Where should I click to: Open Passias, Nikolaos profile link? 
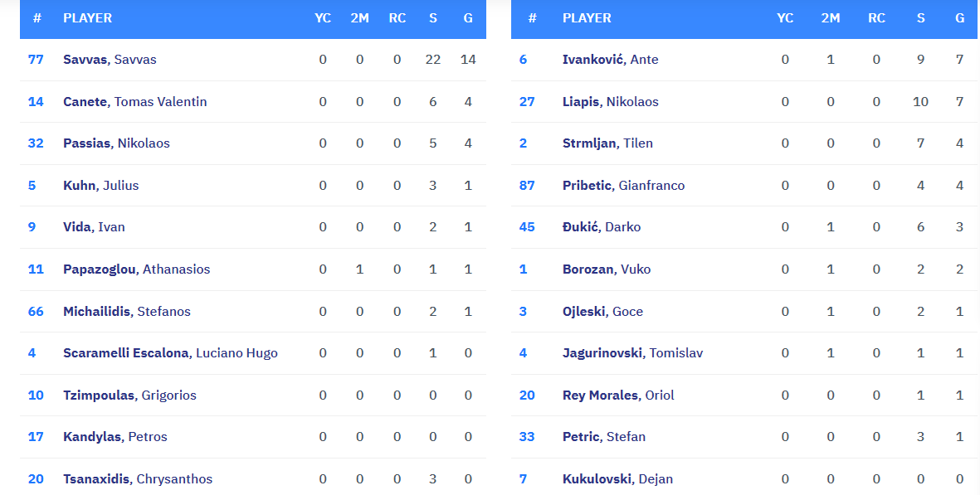pos(116,143)
